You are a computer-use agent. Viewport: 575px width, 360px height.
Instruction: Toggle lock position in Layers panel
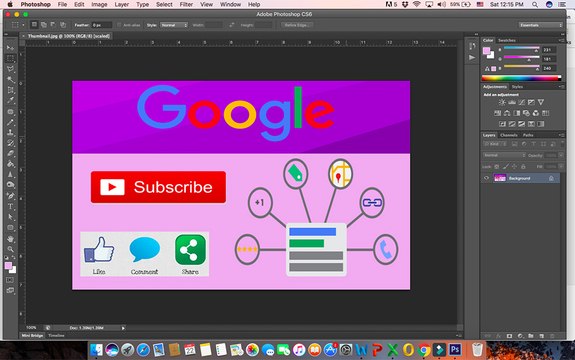click(514, 166)
